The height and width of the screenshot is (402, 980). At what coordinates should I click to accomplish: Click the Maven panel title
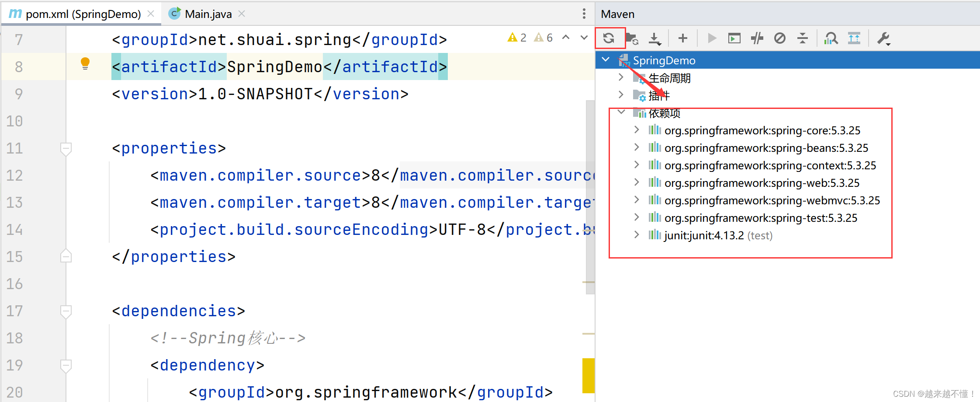617,14
